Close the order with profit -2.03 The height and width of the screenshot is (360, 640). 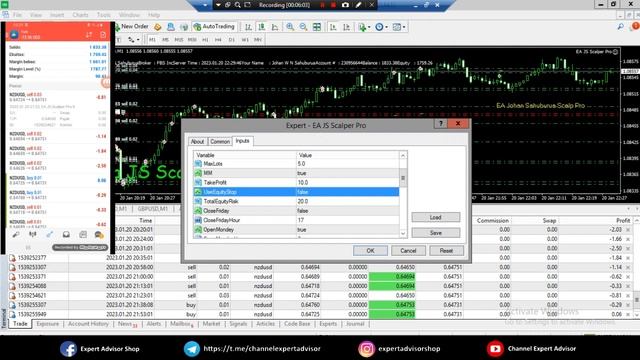[628, 230]
